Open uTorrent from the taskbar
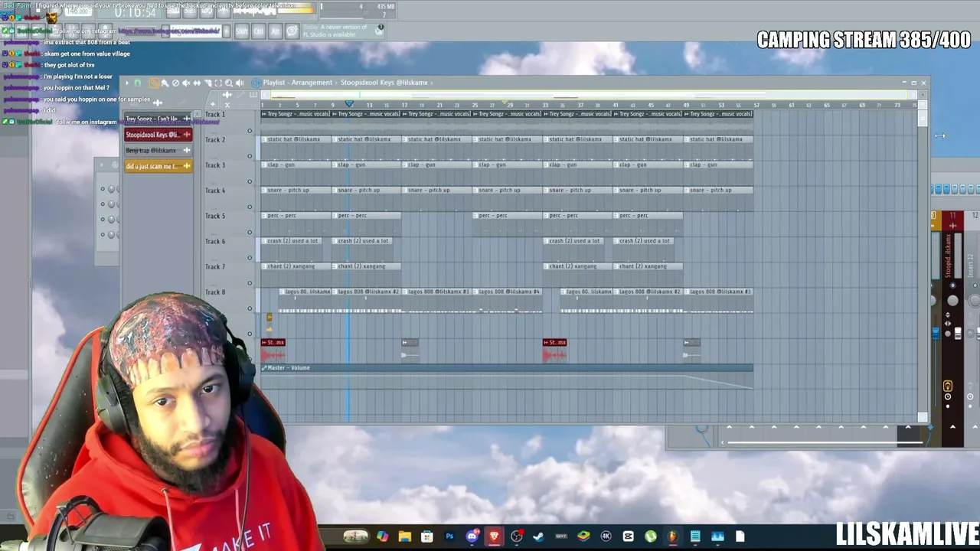This screenshot has width=980, height=551. click(651, 536)
